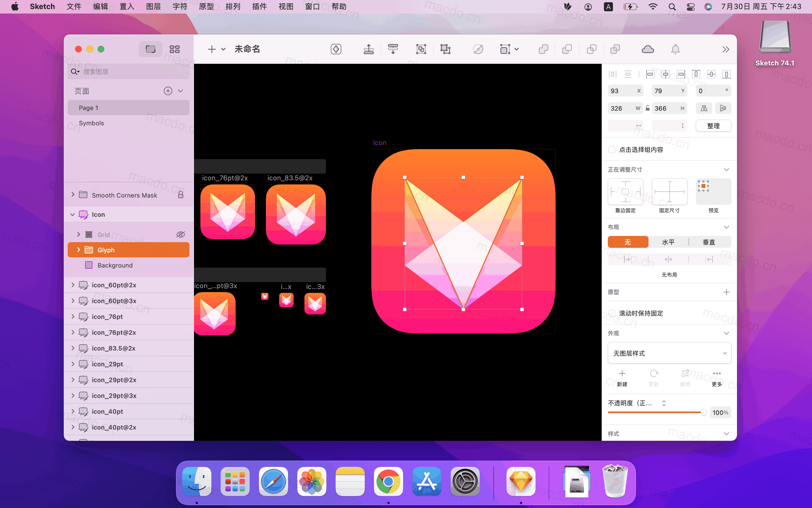Screen dimensions: 812x508
Task: Collapse the Icon artboard
Action: [72, 214]
